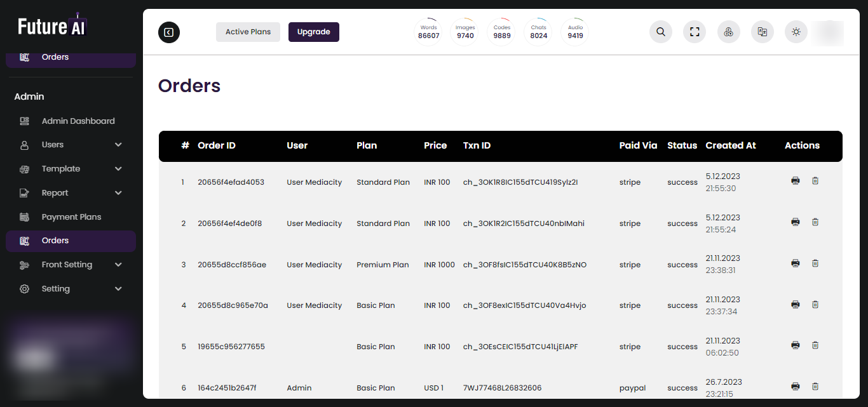Go to Payment Plans page

[71, 217]
